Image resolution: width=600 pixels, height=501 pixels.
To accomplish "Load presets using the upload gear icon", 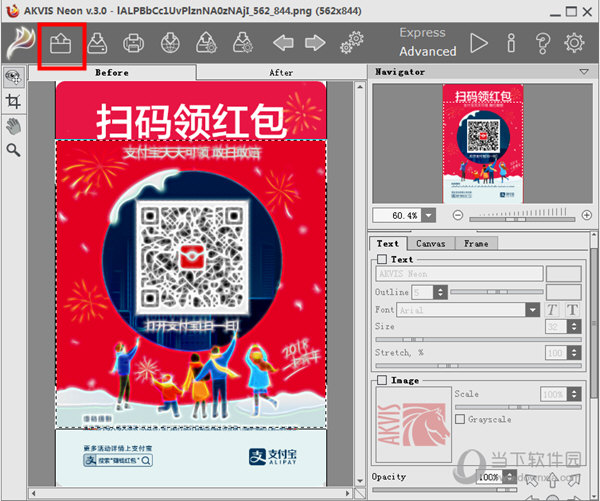I will click(x=206, y=43).
